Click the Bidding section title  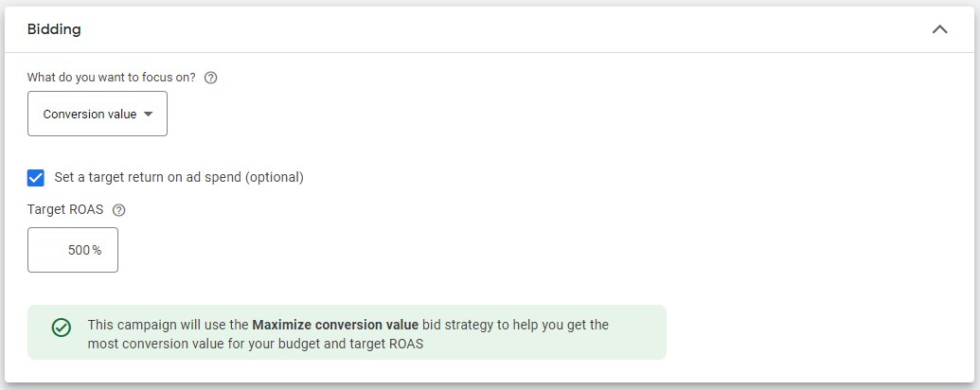54,29
